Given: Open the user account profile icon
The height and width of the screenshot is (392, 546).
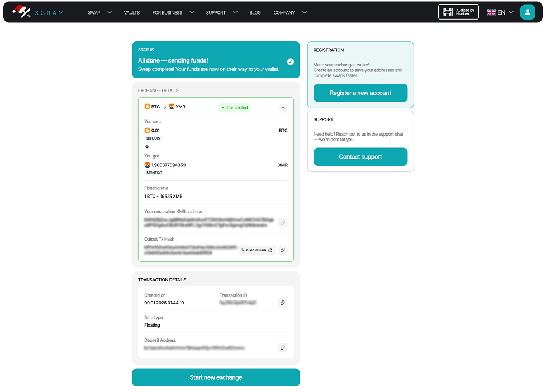Looking at the screenshot, I should point(527,12).
